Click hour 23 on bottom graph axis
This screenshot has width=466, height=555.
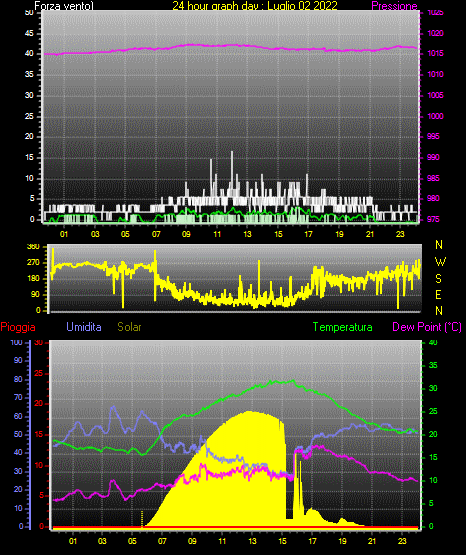pyautogui.click(x=402, y=541)
